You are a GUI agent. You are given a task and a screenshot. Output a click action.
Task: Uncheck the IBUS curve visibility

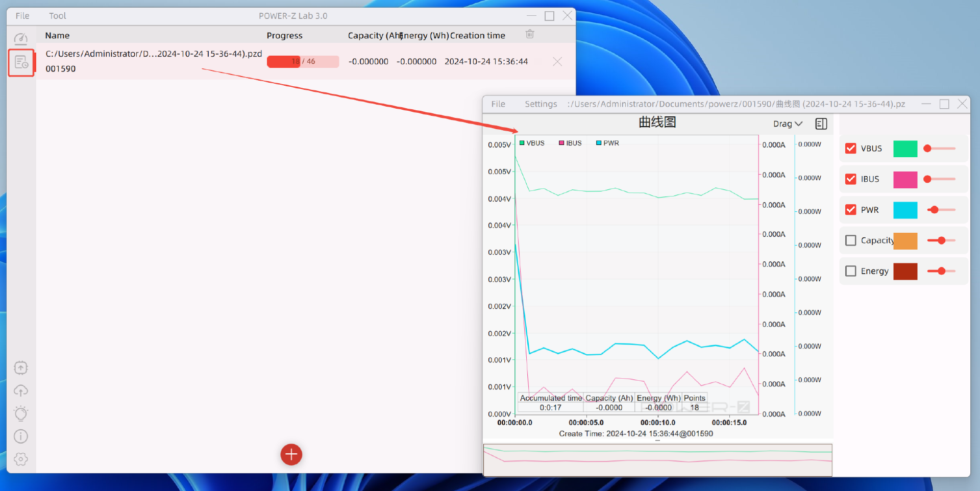(851, 179)
